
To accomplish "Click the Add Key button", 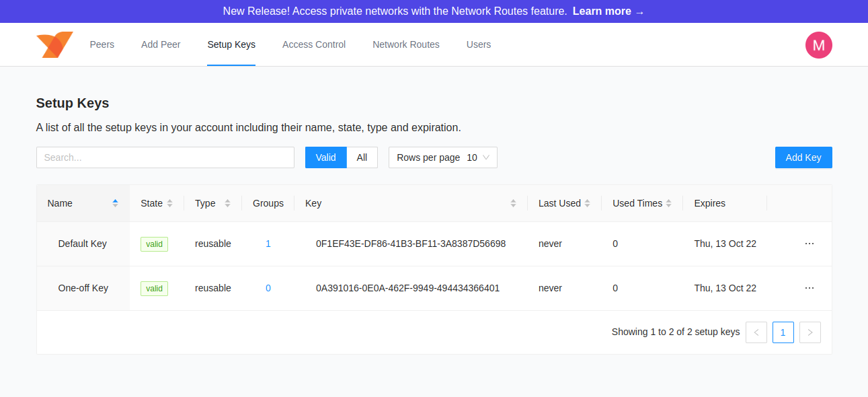I will click(x=803, y=157).
